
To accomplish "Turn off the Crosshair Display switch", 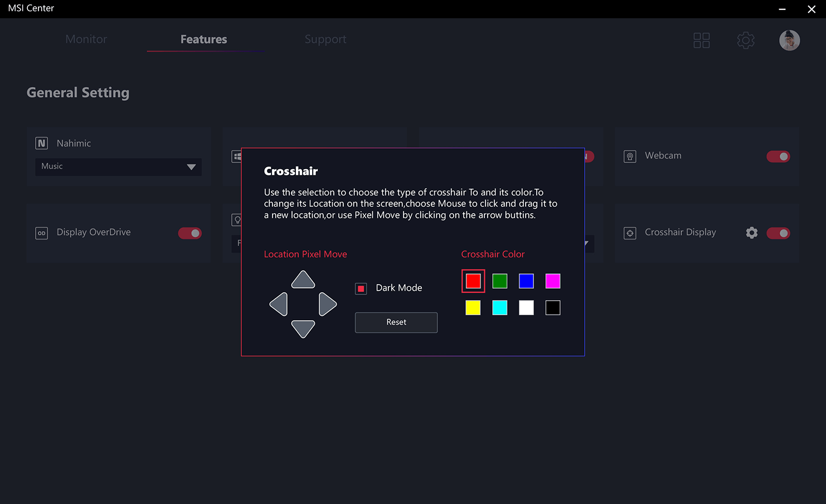I will pyautogui.click(x=778, y=233).
